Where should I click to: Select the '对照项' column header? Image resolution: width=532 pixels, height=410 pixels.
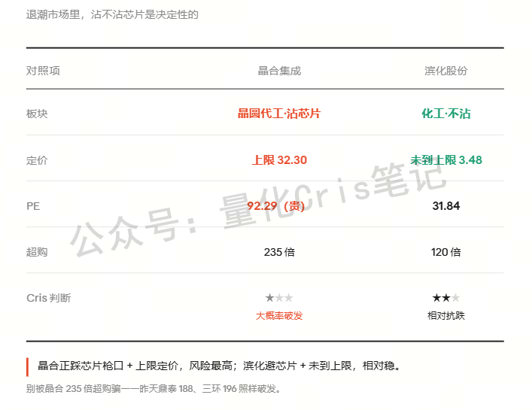[43, 71]
